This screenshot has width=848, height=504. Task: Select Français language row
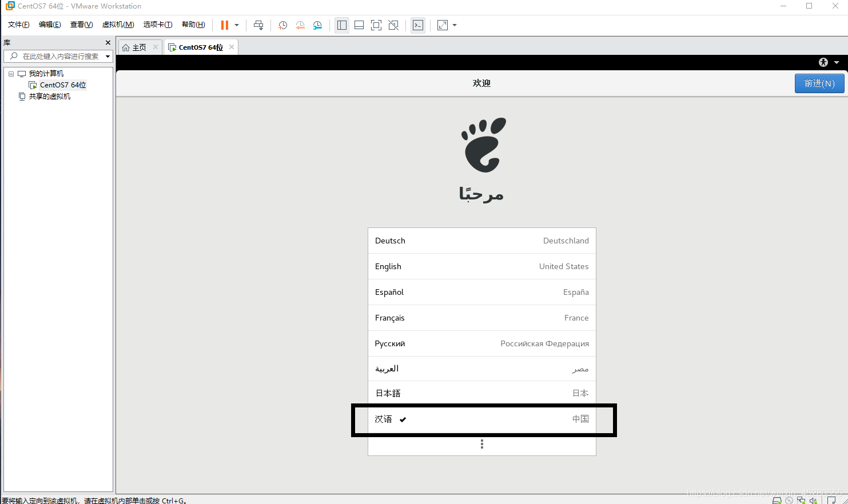482,318
